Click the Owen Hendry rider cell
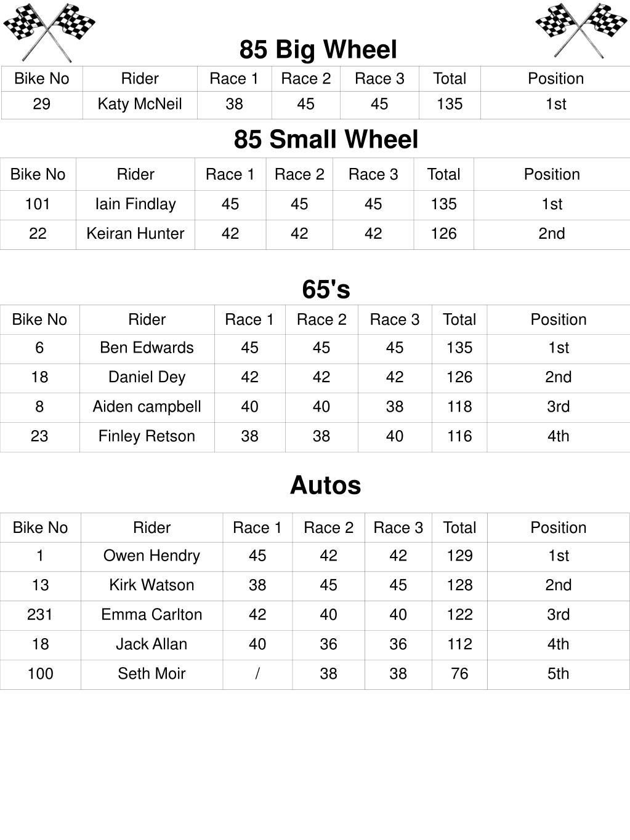Screen dimensions: 630x840 [151, 556]
